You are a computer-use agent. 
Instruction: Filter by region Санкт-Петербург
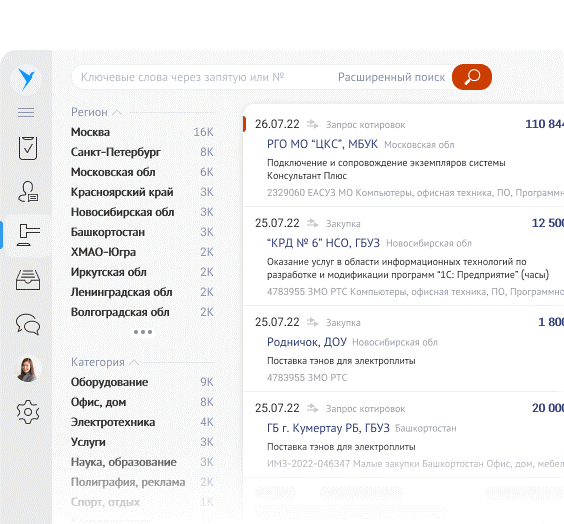pos(142,152)
